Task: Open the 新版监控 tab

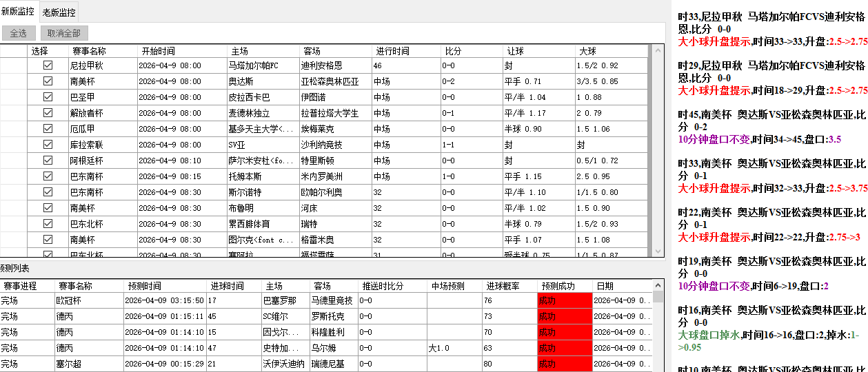Action: coord(18,12)
